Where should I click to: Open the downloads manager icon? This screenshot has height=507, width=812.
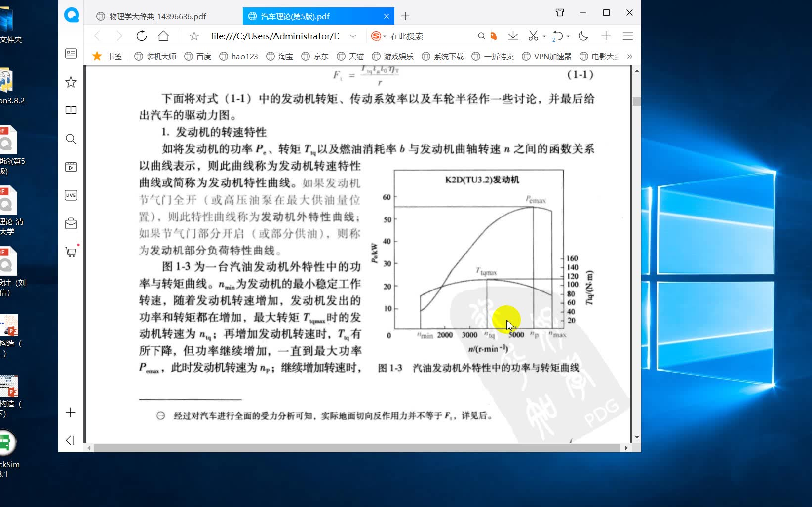(x=513, y=36)
